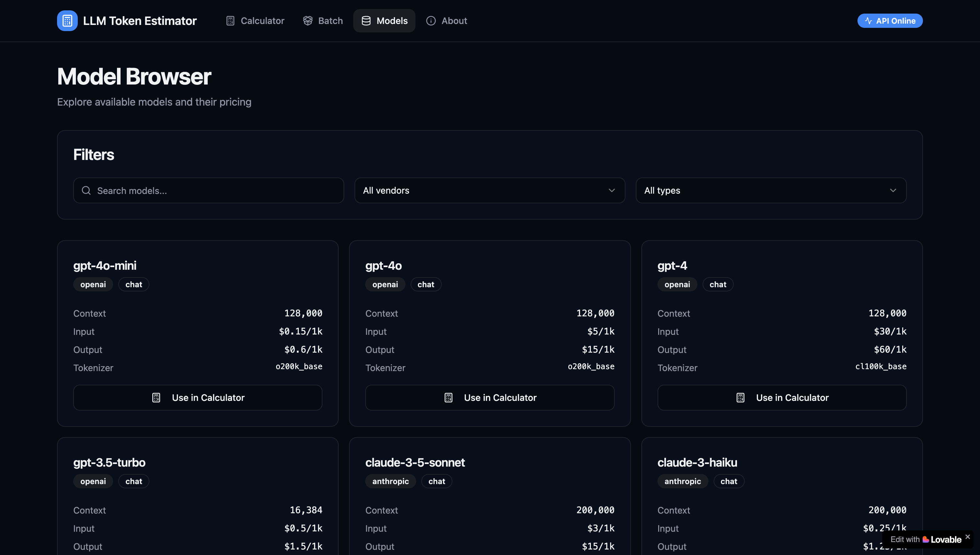Click chat tag on claude-3-5-sonnet card
This screenshot has height=555, width=980.
click(437, 481)
